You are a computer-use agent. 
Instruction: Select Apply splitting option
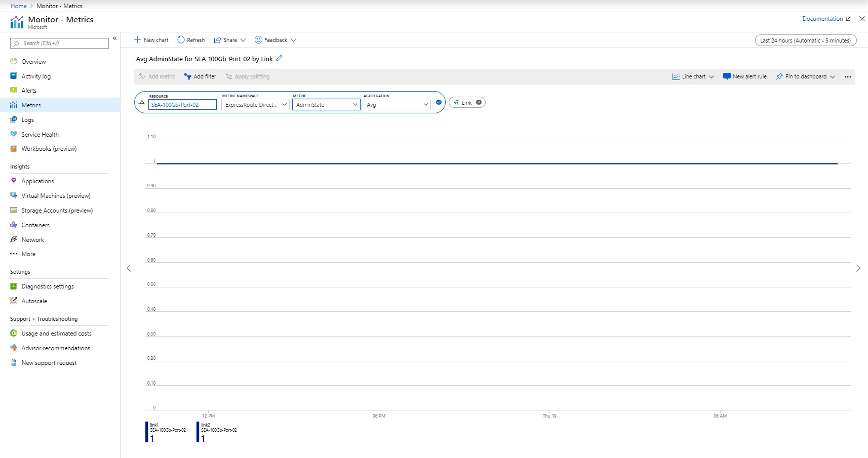tap(248, 76)
